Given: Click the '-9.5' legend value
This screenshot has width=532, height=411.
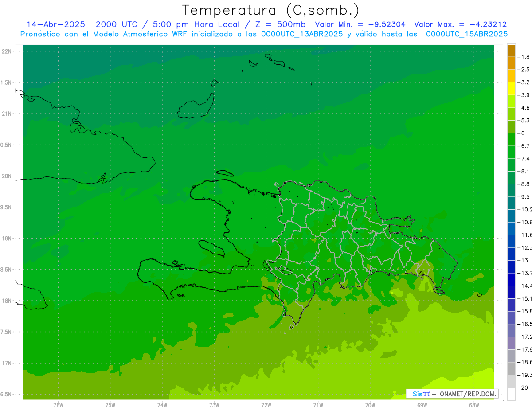Looking at the screenshot, I should click(x=524, y=196).
